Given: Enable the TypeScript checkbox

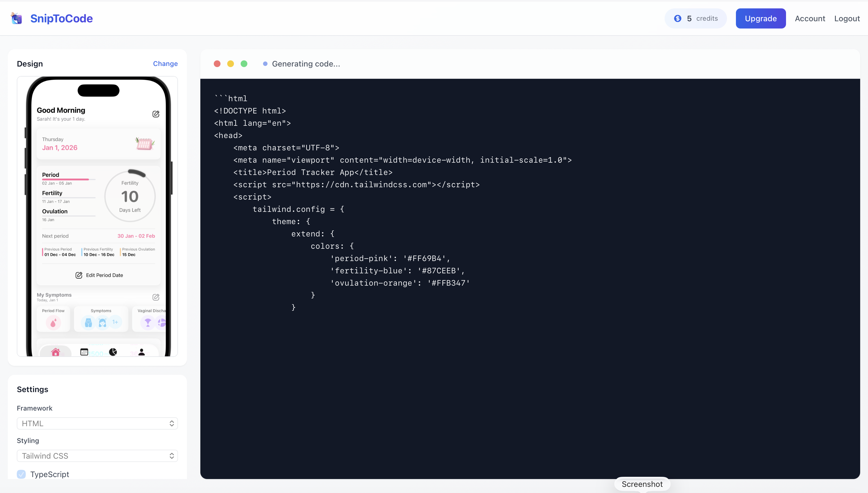Looking at the screenshot, I should [x=21, y=474].
